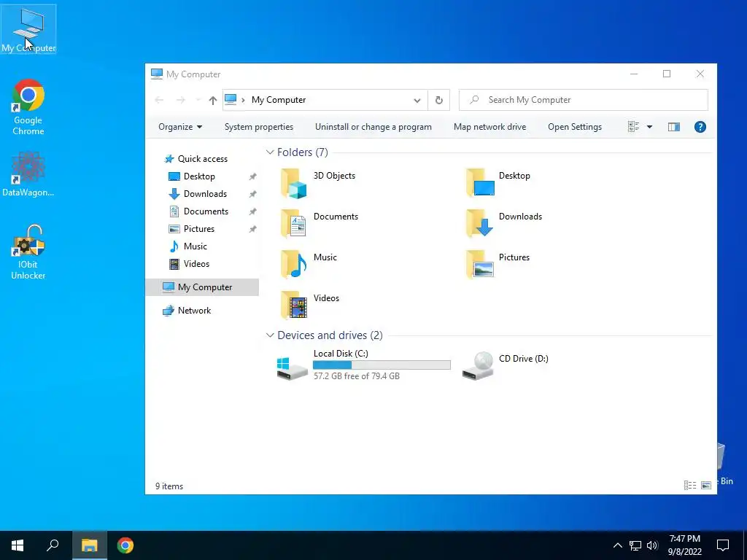Viewport: 747px width, 560px height.
Task: Select the IObit Unlocker desktop shortcut
Action: pyautogui.click(x=28, y=252)
